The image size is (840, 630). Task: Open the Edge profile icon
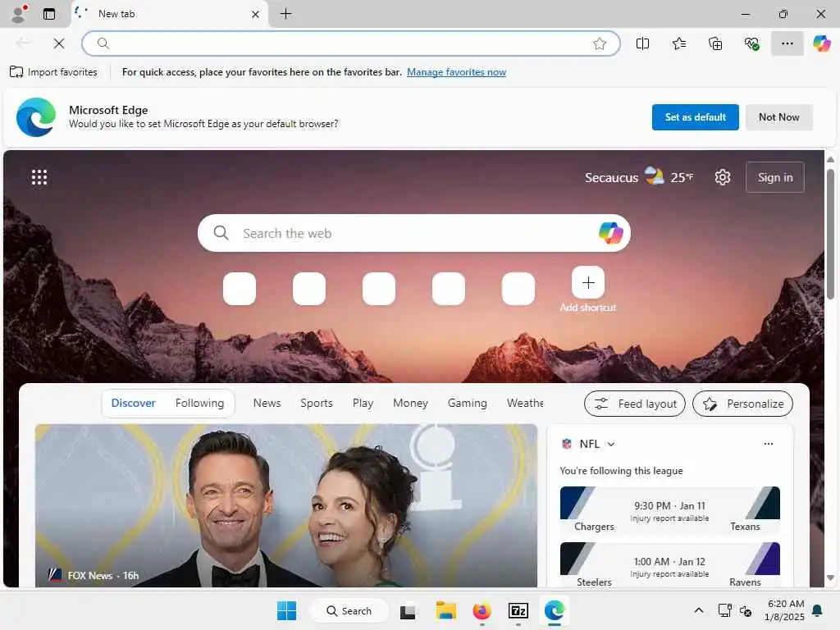(x=19, y=14)
